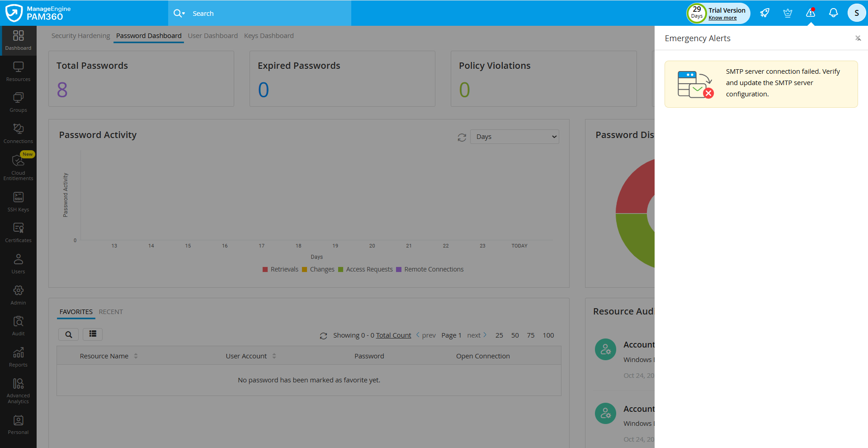Click the Total Count link in pagination
The width and height of the screenshot is (868, 448).
pyautogui.click(x=392, y=335)
